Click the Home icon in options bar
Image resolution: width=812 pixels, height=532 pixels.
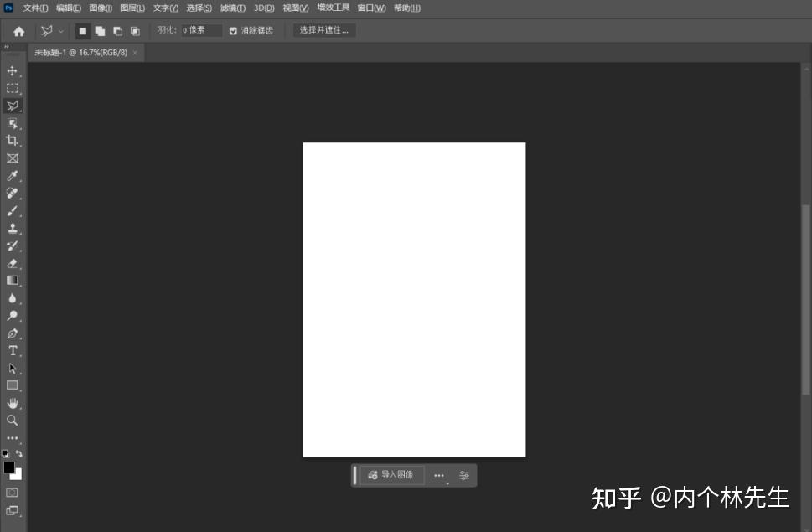pyautogui.click(x=19, y=32)
